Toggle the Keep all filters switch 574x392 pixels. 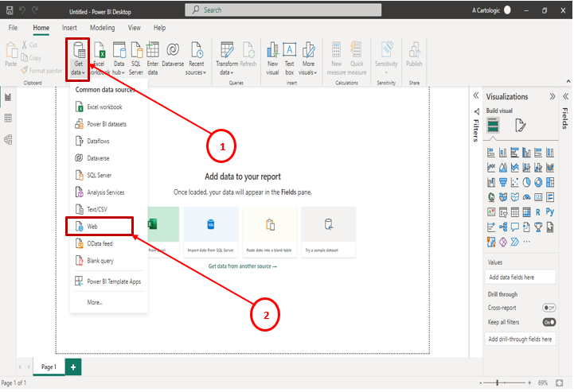(549, 322)
